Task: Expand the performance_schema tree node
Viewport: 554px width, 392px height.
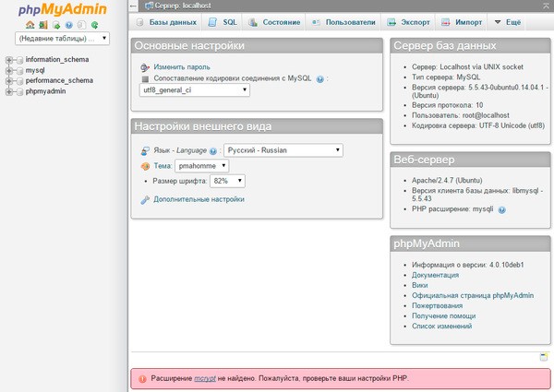Action: point(9,81)
